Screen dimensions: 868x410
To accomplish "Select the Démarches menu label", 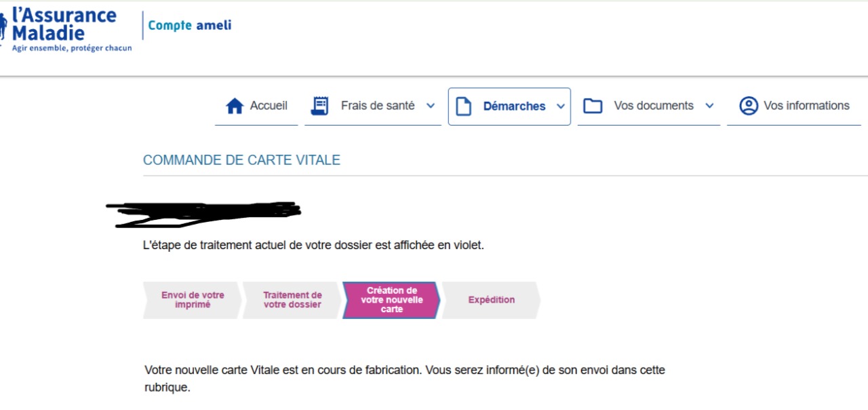I will point(515,107).
